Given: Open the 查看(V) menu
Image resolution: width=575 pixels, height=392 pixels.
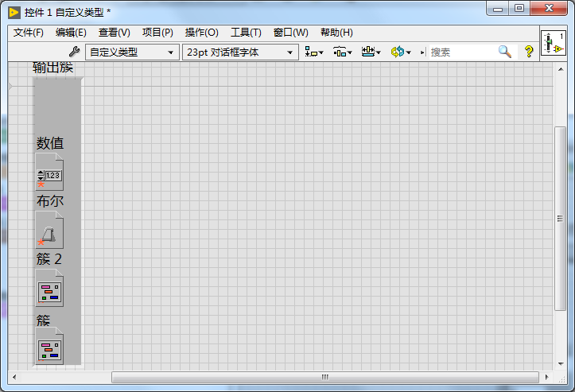Looking at the screenshot, I should 114,33.
